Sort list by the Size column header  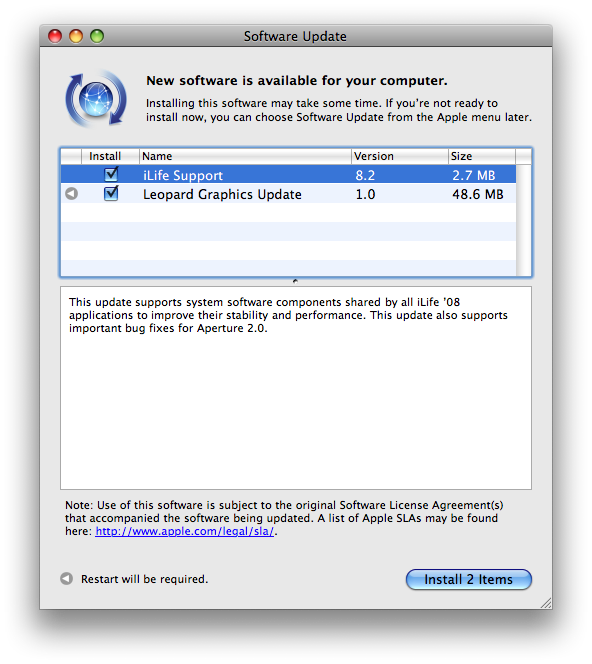pos(481,156)
